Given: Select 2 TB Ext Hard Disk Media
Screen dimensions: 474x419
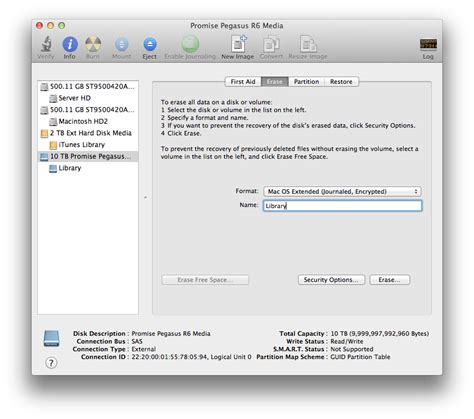Looking at the screenshot, I should click(x=88, y=133).
